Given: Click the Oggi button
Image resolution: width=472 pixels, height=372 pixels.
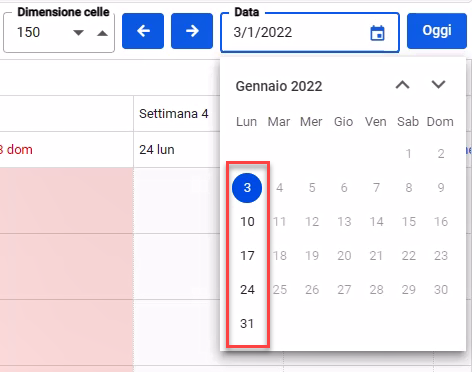Looking at the screenshot, I should 437,31.
